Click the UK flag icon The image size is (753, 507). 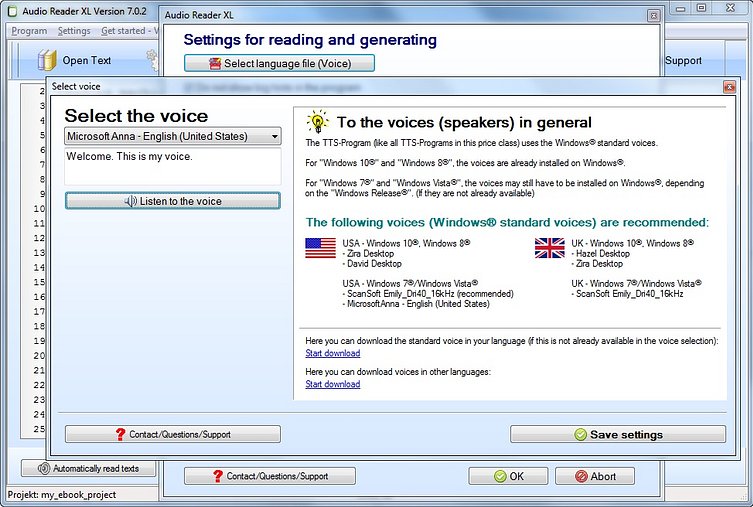[550, 248]
